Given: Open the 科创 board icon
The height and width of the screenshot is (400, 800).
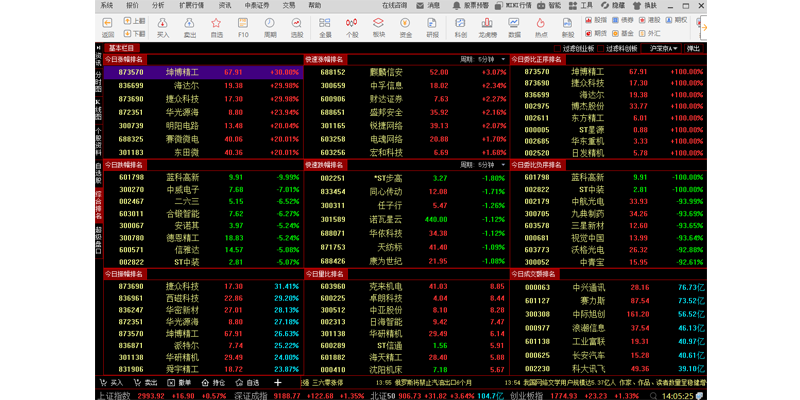Looking at the screenshot, I should click(460, 23).
